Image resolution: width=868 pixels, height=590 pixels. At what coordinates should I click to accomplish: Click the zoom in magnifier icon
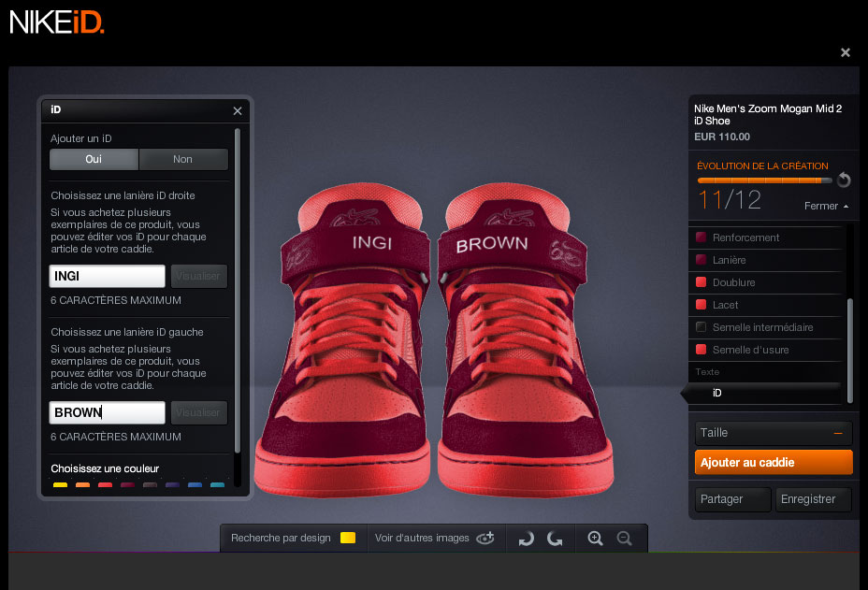click(x=595, y=538)
